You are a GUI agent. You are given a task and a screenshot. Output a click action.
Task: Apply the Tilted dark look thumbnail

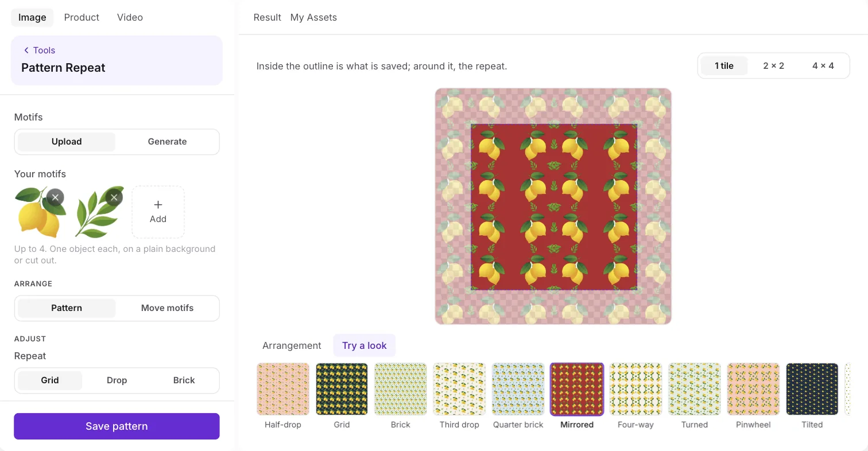point(812,389)
